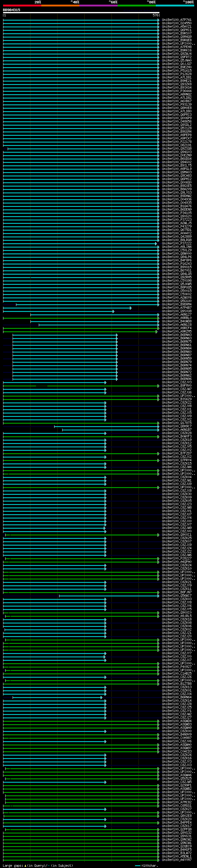Click the white query sequence bar
Viewport: 197px width, 868px height.
[81, 12]
